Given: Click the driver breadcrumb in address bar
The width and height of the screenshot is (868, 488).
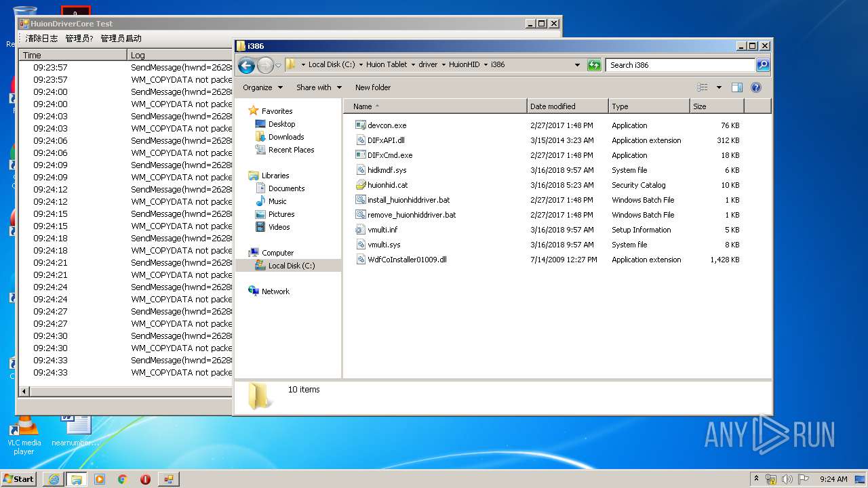Looking at the screenshot, I should [428, 65].
